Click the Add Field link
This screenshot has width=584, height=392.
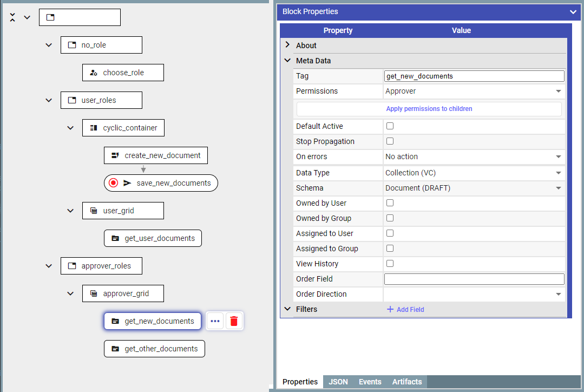coord(405,309)
